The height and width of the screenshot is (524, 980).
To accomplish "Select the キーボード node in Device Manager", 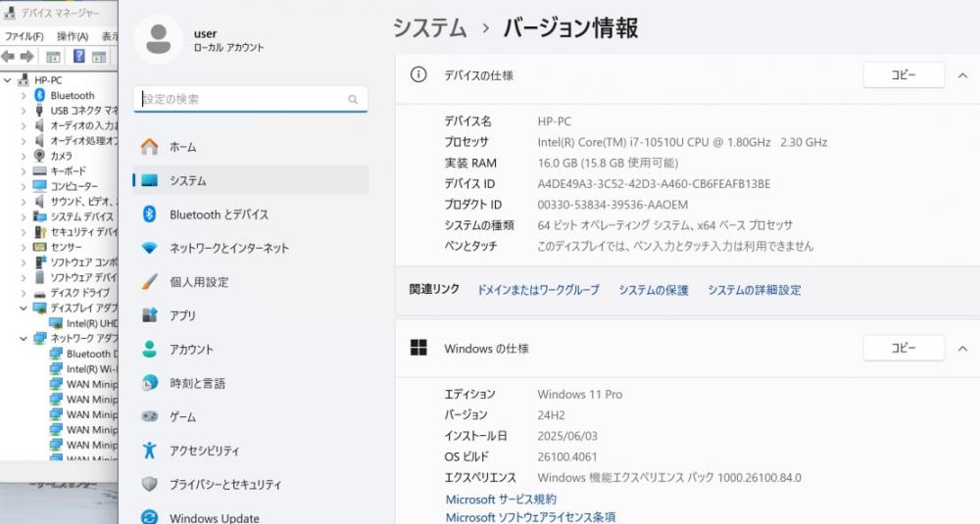I will pyautogui.click(x=68, y=170).
